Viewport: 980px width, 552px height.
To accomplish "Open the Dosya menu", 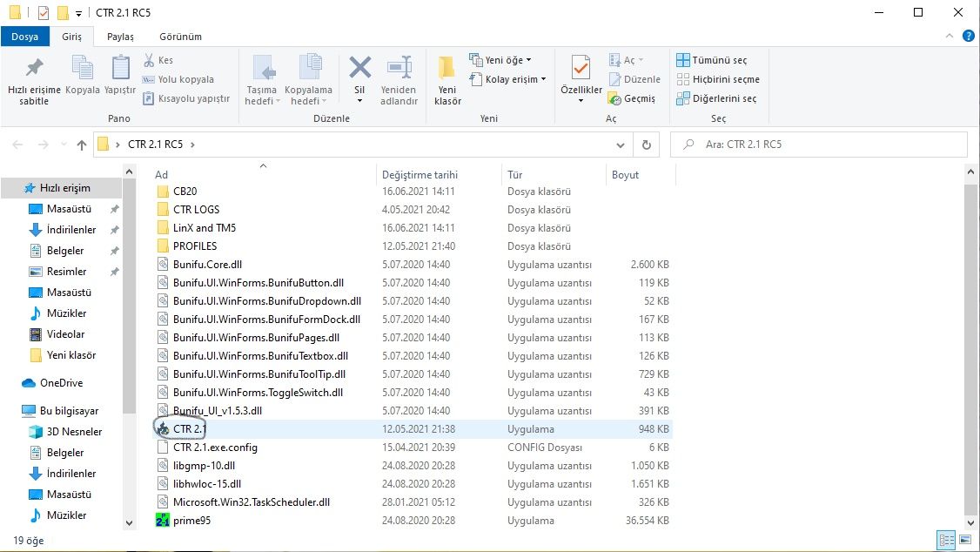I will click(x=25, y=37).
